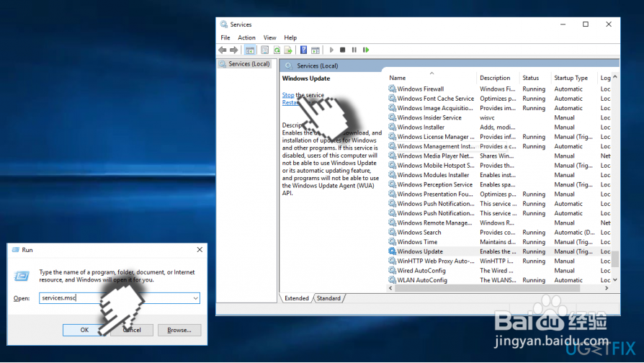Close the Run dialog
The height and width of the screenshot is (363, 644).
(x=200, y=250)
